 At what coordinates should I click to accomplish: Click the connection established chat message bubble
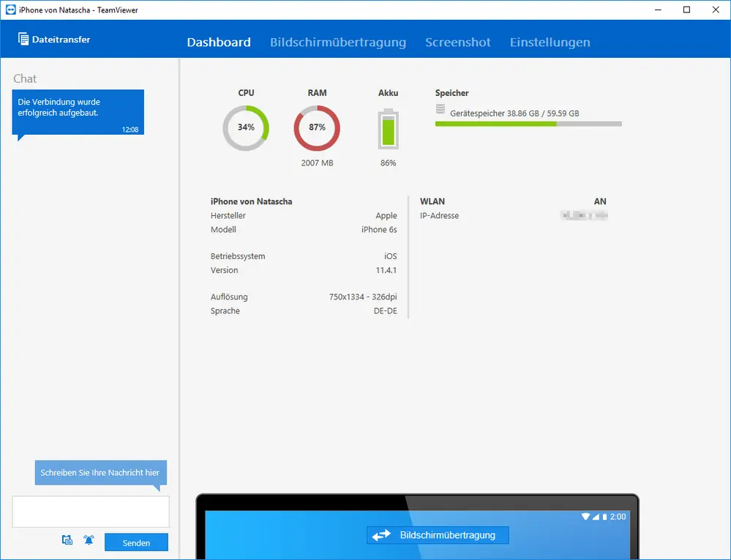tap(78, 113)
